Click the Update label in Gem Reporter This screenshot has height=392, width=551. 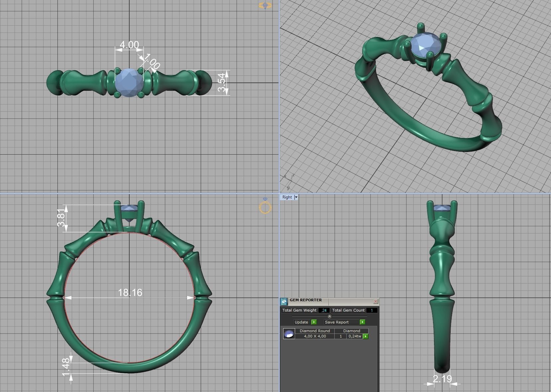[301, 322]
